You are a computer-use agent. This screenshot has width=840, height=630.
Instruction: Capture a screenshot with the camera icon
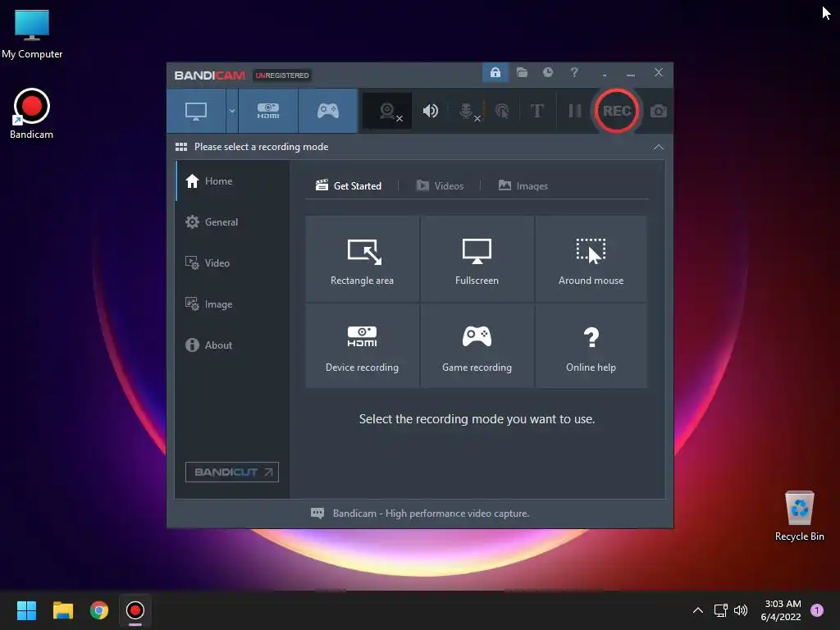pyautogui.click(x=659, y=111)
